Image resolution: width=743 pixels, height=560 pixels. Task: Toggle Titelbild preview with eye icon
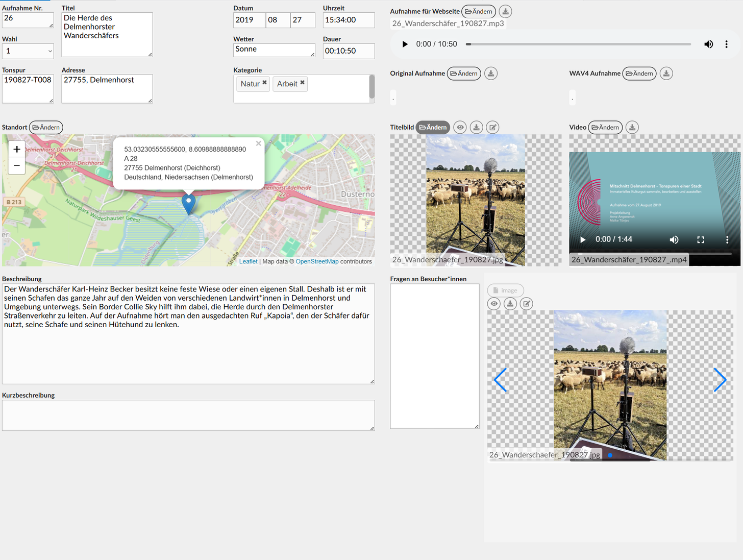[460, 128]
